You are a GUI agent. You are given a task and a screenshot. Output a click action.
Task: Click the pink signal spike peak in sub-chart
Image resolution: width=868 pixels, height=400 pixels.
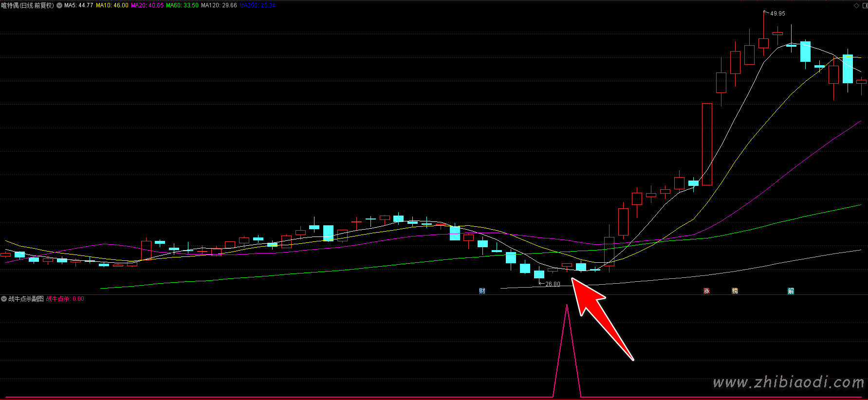coord(567,306)
